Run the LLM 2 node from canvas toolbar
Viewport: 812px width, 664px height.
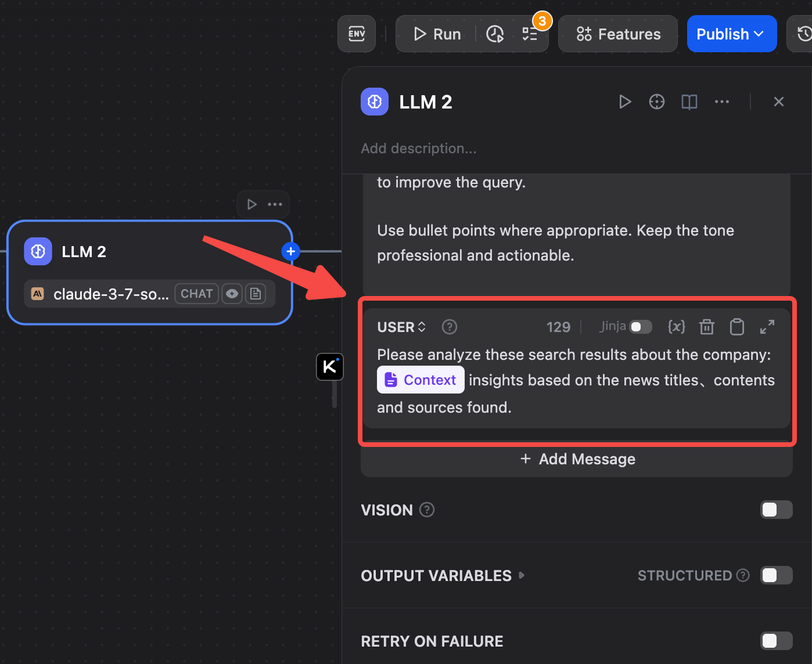click(x=251, y=204)
